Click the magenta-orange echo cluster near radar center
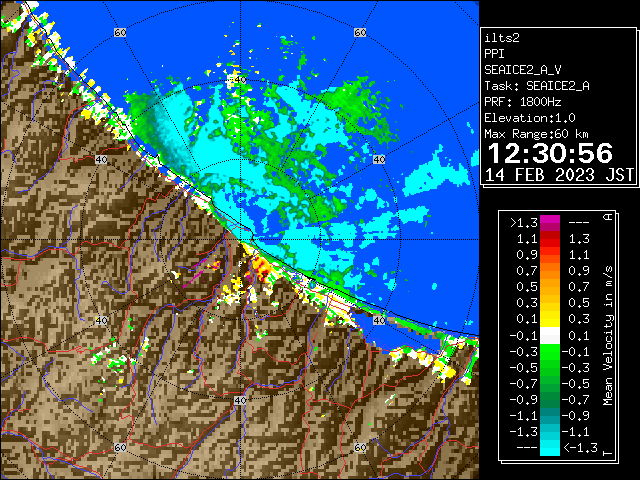Screen dimensions: 640x480 [260, 268]
